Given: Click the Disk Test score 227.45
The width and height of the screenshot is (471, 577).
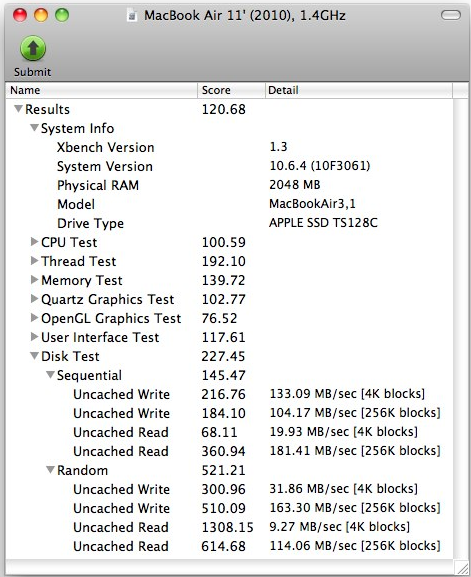Looking at the screenshot, I should click(223, 356).
